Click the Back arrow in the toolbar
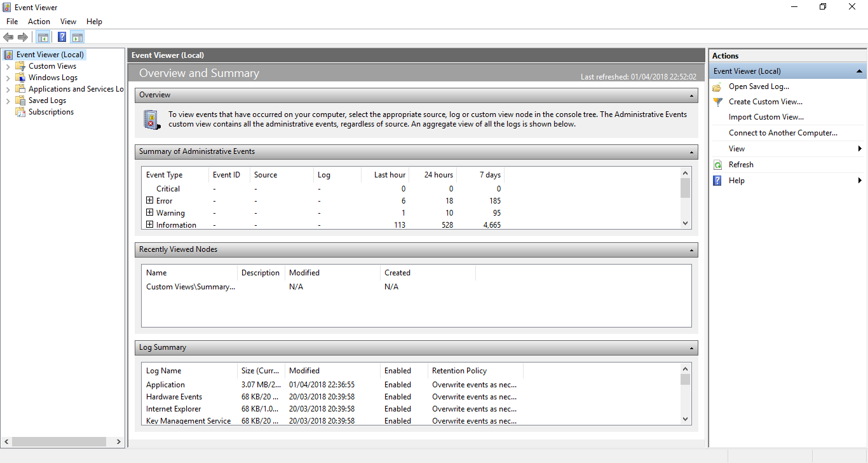 [x=8, y=38]
